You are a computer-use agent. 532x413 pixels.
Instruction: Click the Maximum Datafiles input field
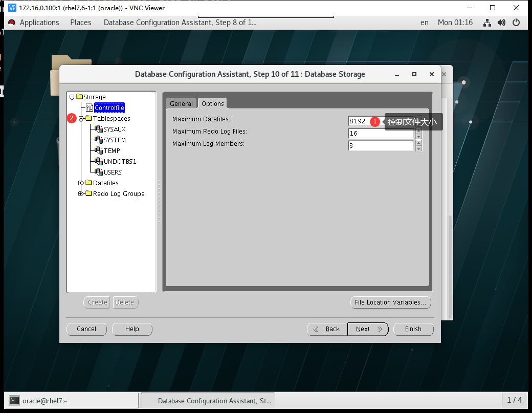(x=381, y=121)
